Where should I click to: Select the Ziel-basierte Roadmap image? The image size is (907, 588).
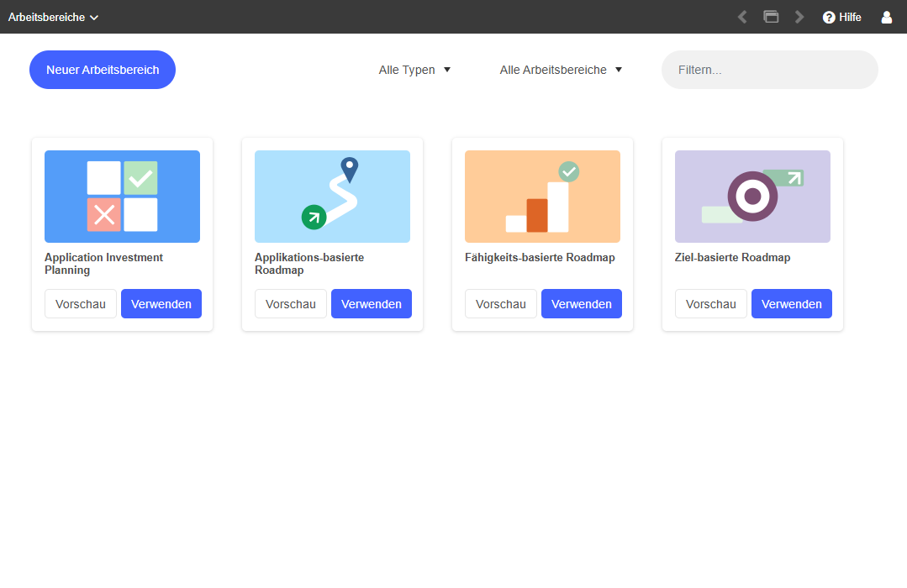pyautogui.click(x=752, y=197)
